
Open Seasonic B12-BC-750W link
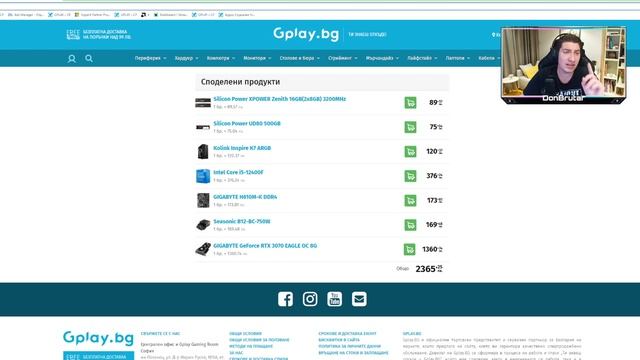click(x=242, y=222)
